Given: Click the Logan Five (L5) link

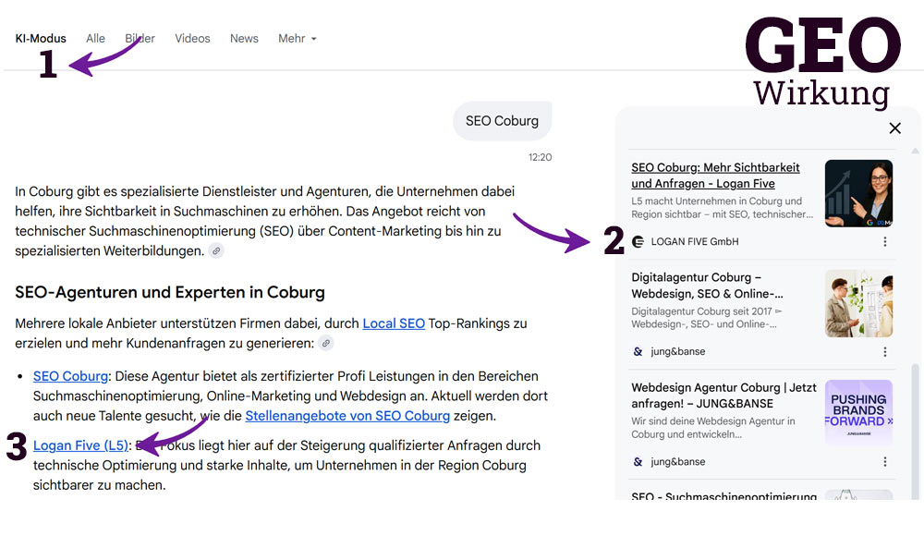Looking at the screenshot, I should 79,444.
